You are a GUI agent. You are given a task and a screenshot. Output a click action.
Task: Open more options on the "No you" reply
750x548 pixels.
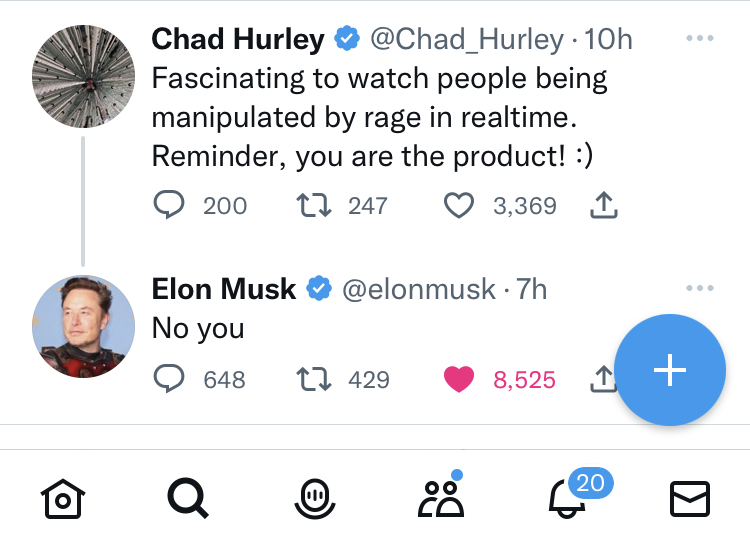700,289
